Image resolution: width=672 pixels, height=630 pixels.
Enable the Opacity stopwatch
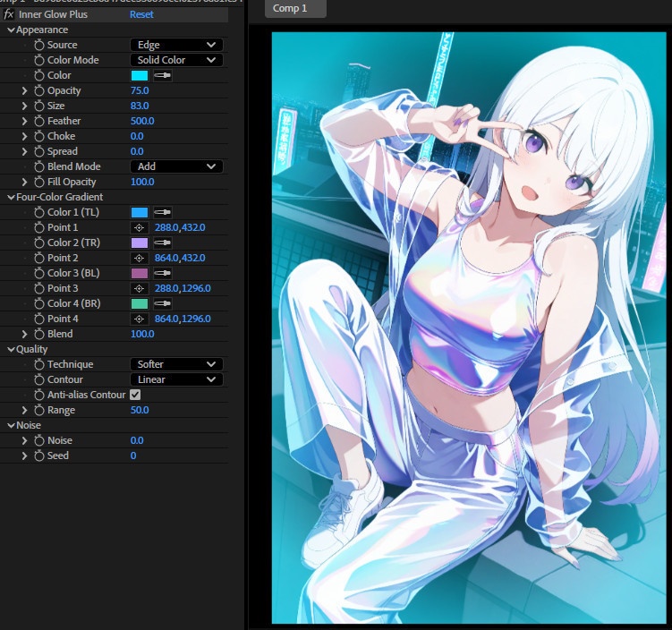click(x=39, y=90)
